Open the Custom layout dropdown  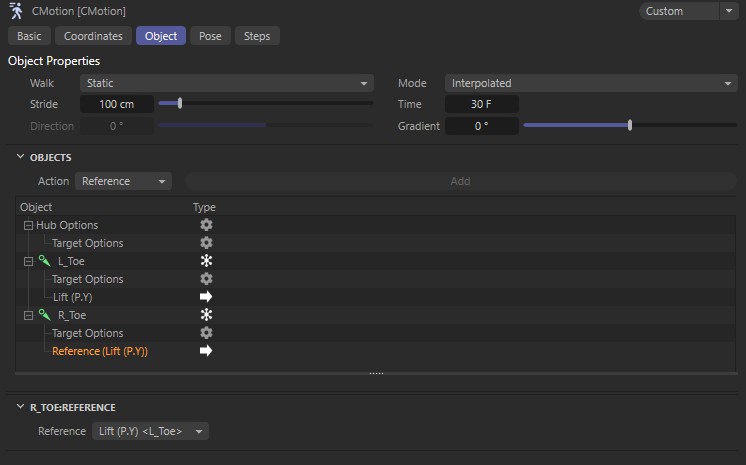click(678, 11)
